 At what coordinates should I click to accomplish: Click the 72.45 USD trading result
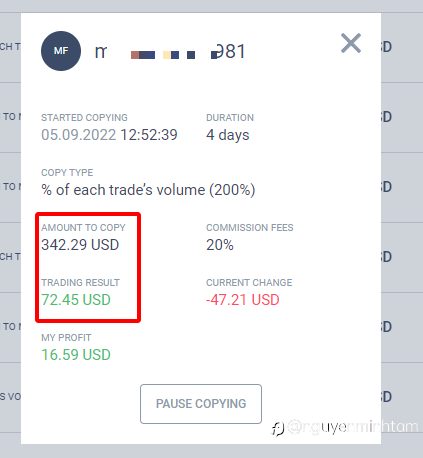76,300
